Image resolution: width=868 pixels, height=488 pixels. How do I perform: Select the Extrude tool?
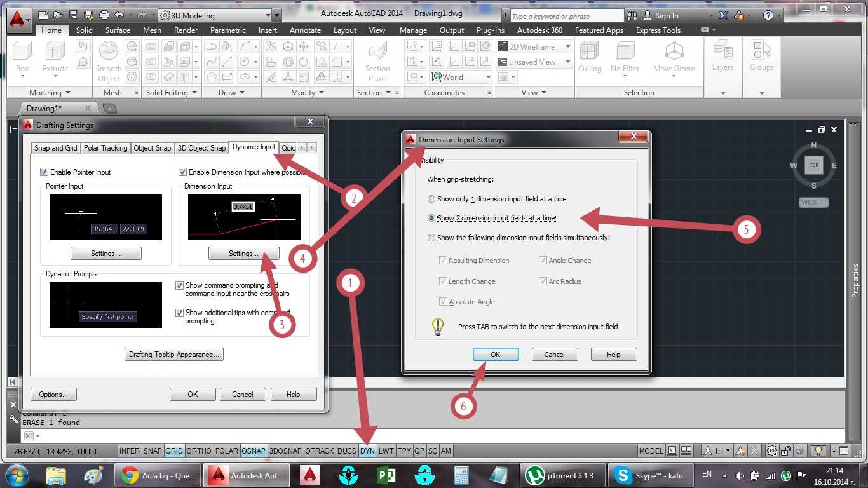[55, 58]
